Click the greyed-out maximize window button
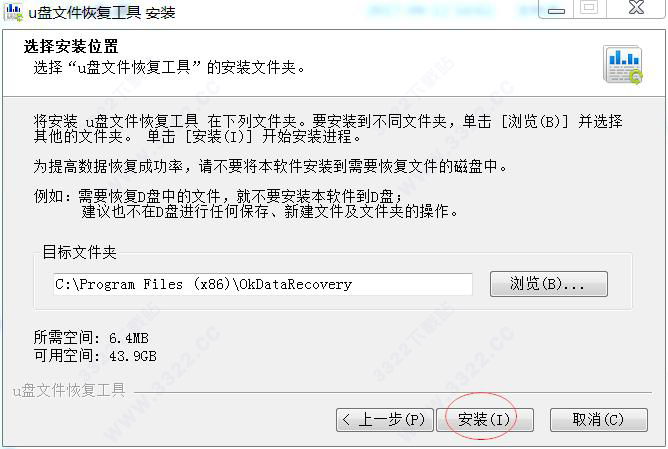This screenshot has height=449, width=668. pos(590,8)
